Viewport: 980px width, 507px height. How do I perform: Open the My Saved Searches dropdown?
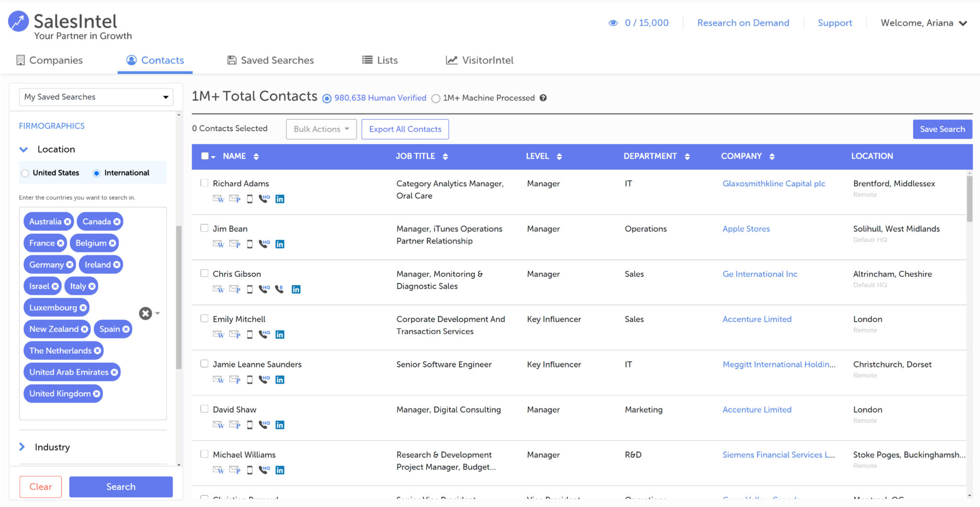pos(96,97)
